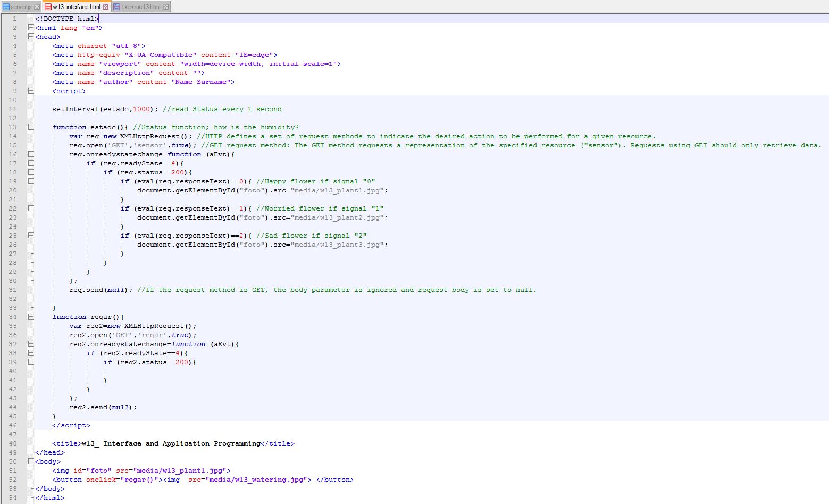This screenshot has width=829, height=504.
Task: Click line number 1 in the margin
Action: tap(15, 19)
